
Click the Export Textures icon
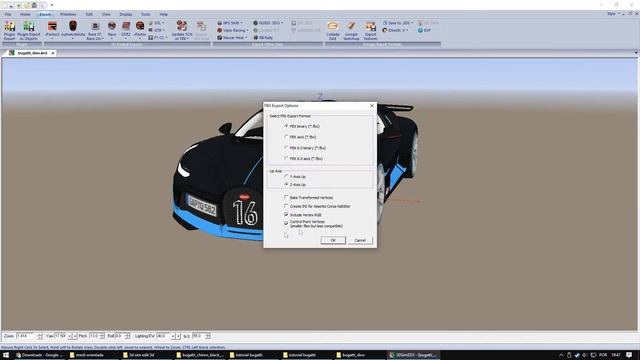[370, 30]
